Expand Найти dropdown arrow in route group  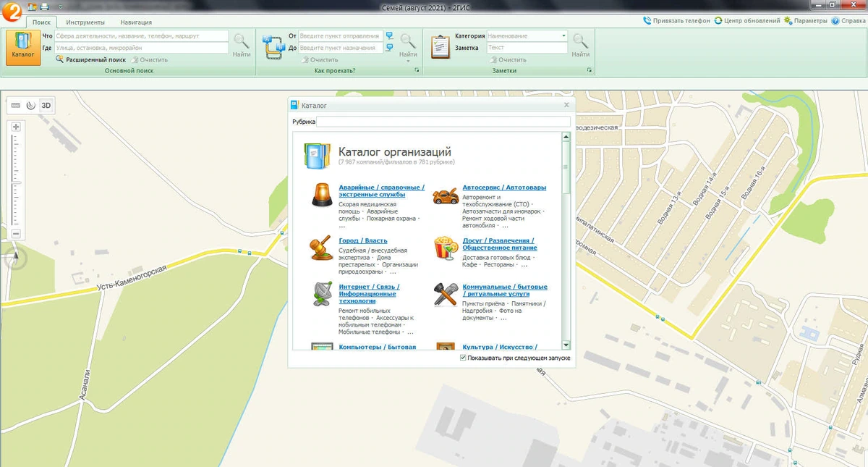point(408,61)
